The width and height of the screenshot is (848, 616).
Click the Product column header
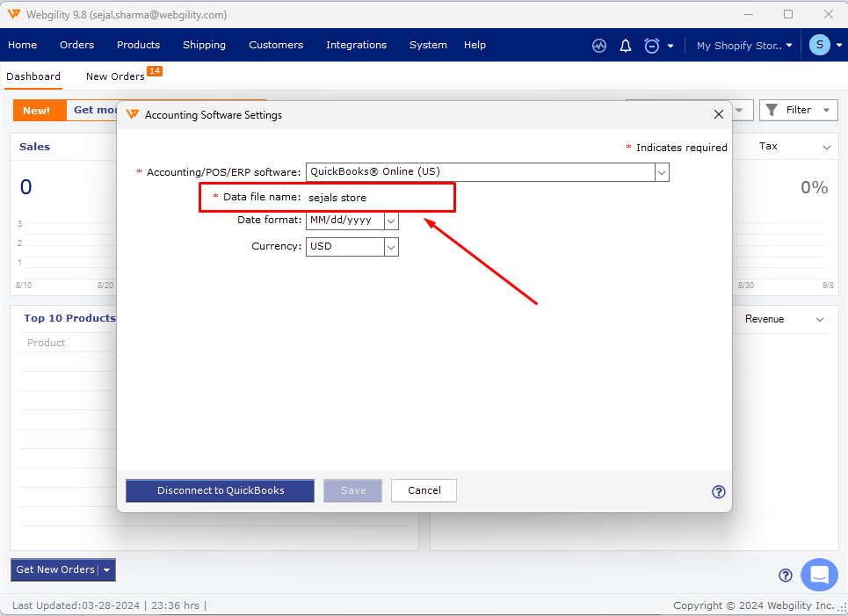[46, 343]
